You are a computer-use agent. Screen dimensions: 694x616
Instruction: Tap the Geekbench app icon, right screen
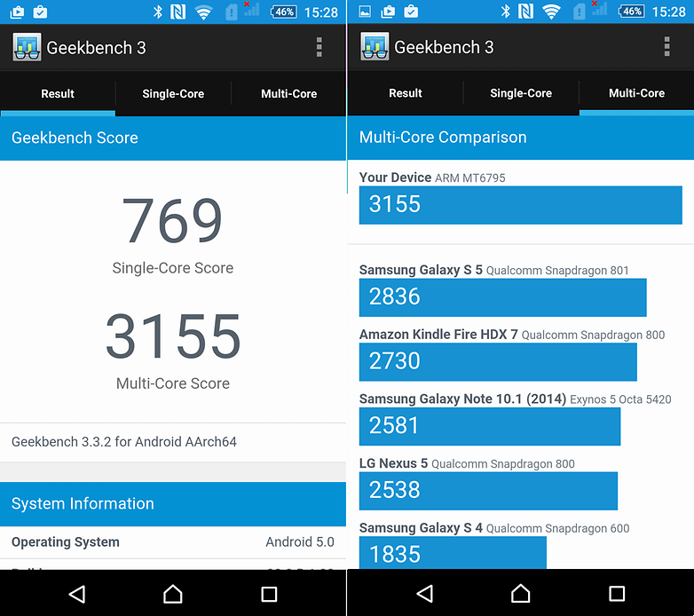coord(375,46)
